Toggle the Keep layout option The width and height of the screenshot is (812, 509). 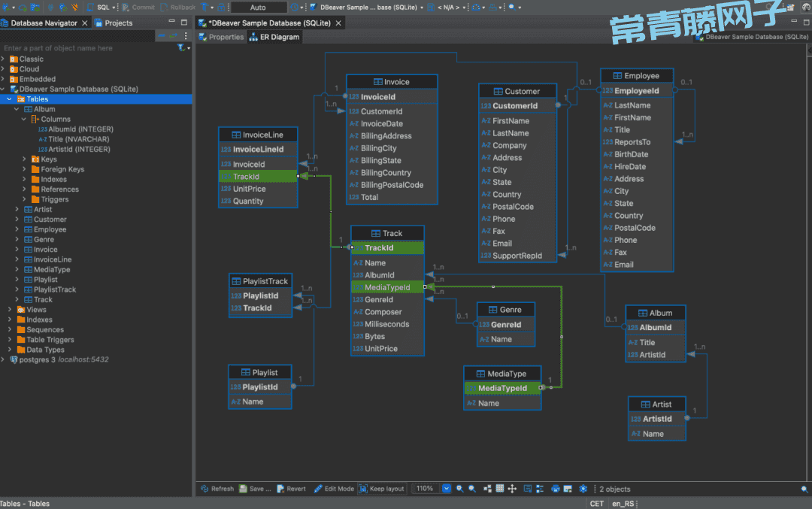tap(382, 489)
